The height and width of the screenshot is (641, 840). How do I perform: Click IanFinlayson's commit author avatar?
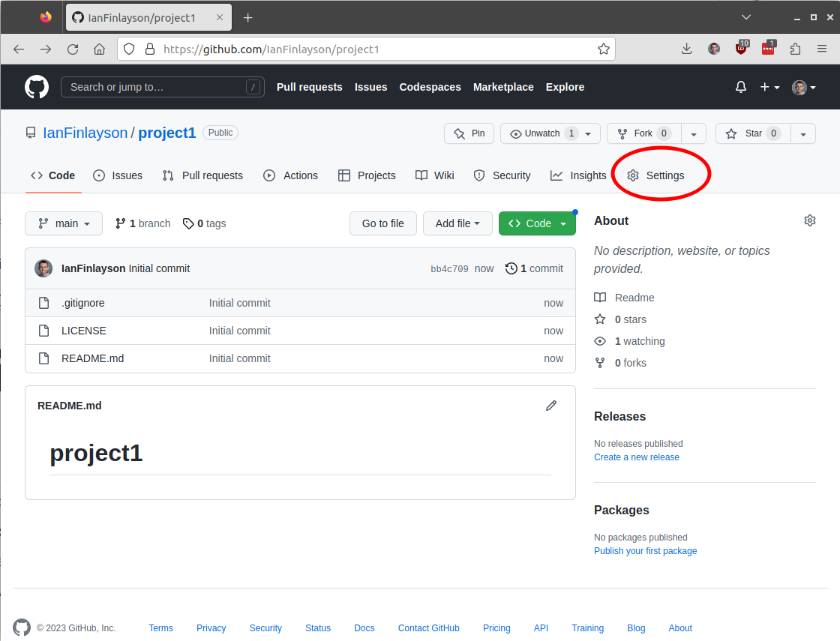point(43,268)
